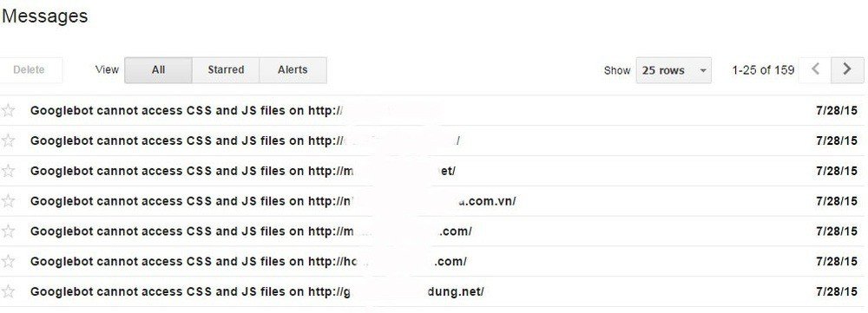Click the previous page arrow

pyautogui.click(x=815, y=70)
